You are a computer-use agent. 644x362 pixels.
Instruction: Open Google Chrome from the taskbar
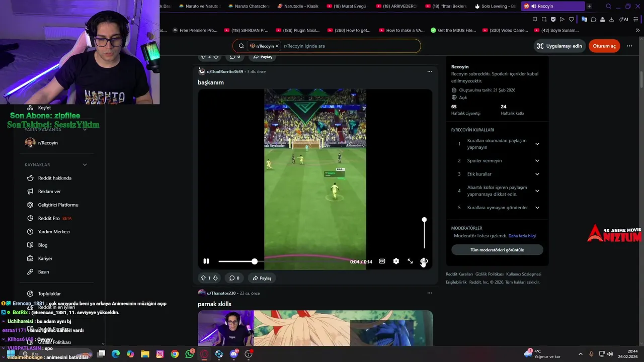point(175,354)
